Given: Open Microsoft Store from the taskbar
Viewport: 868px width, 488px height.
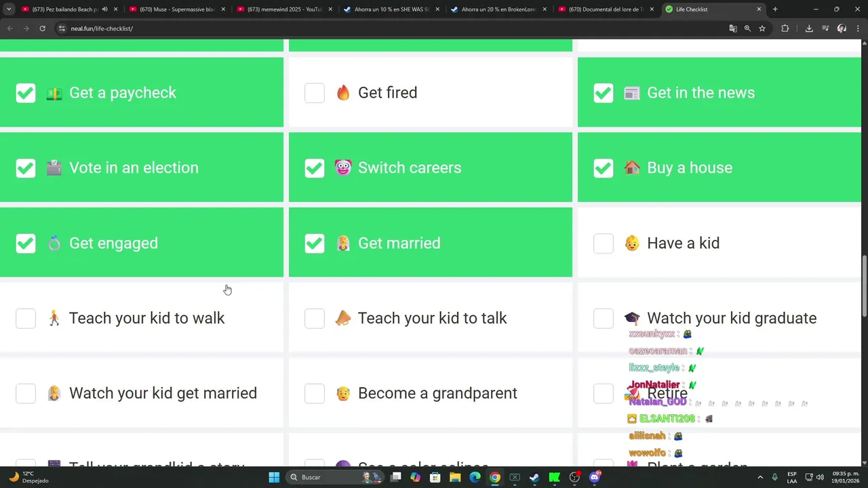Looking at the screenshot, I should [x=435, y=477].
